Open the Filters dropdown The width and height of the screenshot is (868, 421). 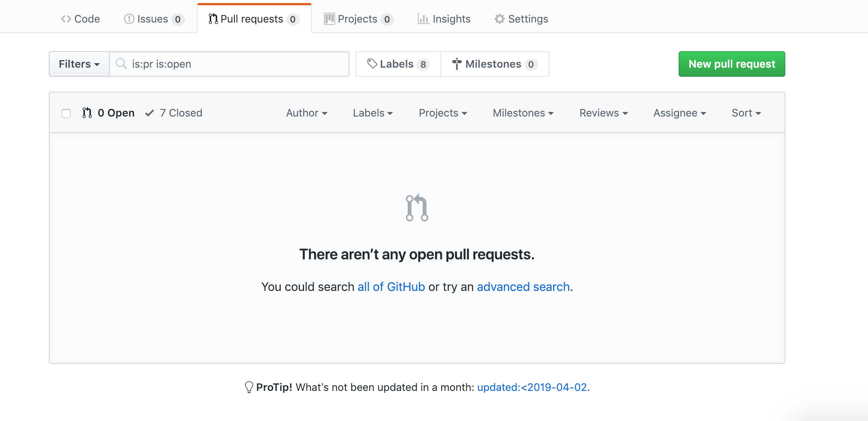tap(79, 64)
